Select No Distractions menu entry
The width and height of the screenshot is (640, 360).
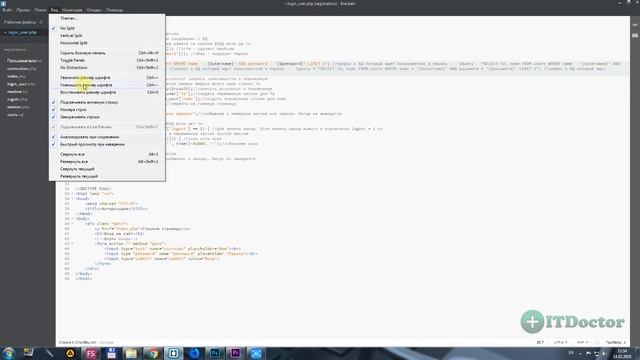(107, 68)
